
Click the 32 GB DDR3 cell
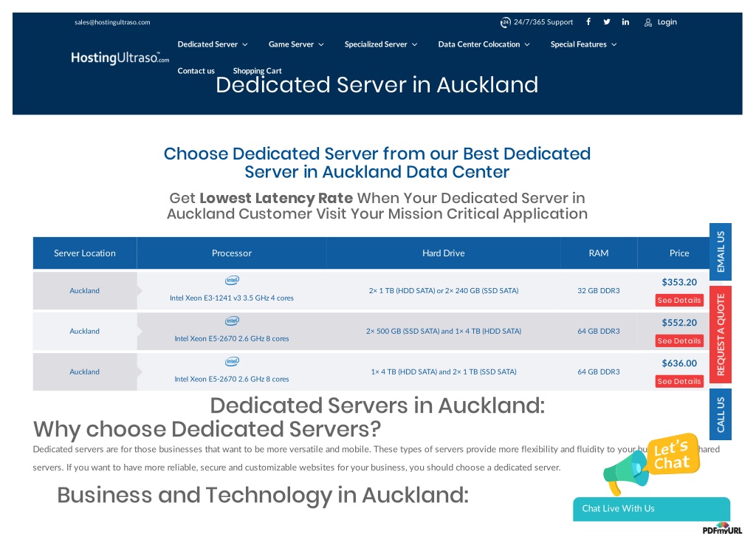599,291
